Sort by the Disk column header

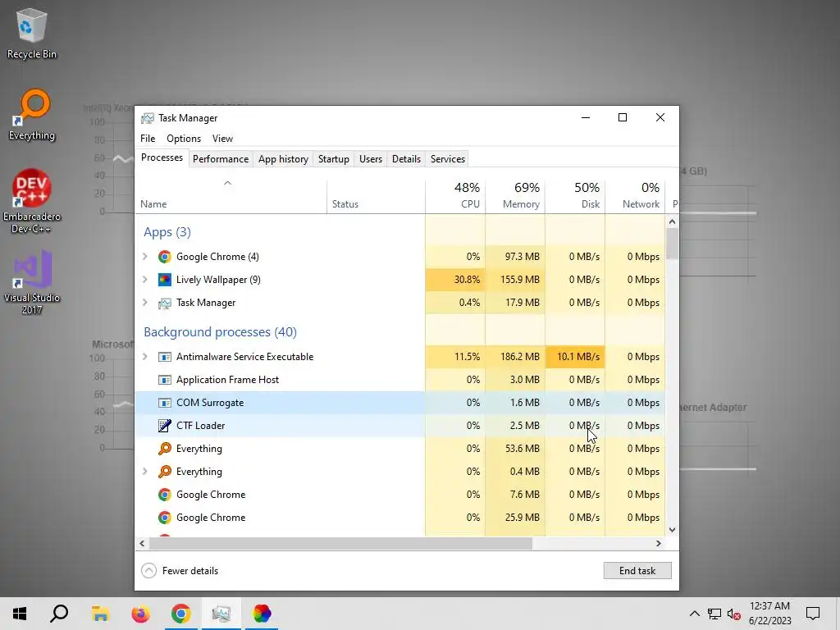(575, 196)
